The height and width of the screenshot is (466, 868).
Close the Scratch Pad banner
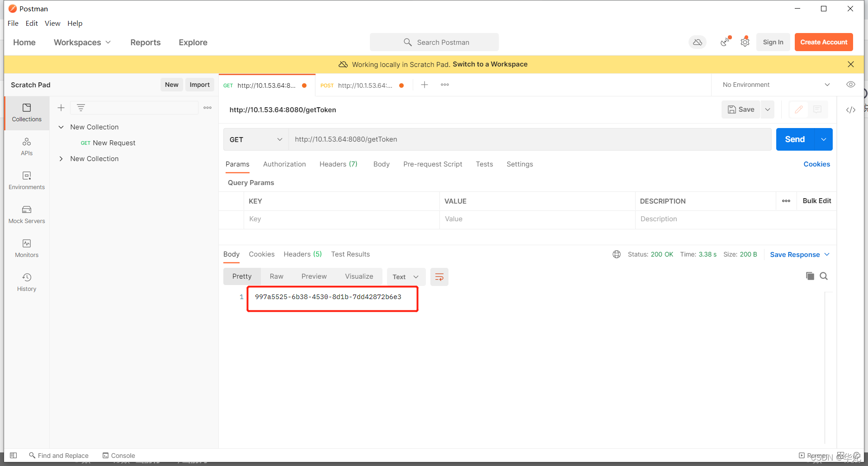pos(851,64)
